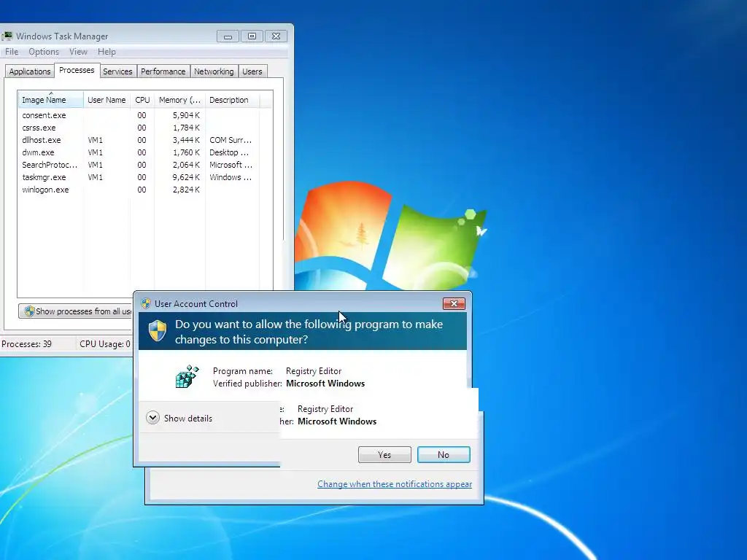Select the winlogon.exe process row
Screen dimensions: 747x560
145,190
